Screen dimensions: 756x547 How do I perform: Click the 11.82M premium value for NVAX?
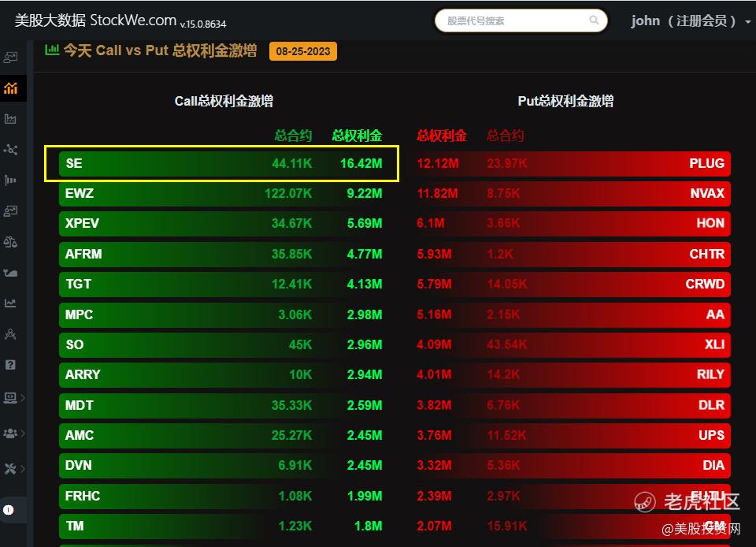pos(437,193)
